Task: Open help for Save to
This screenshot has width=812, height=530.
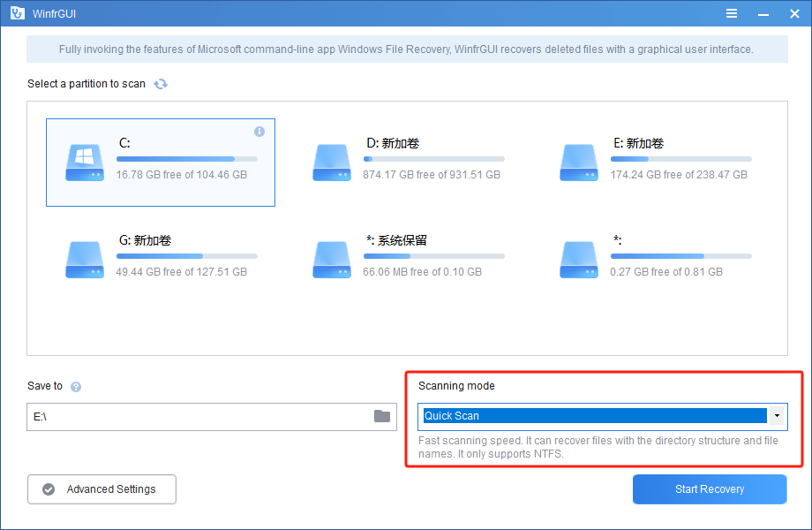Action: (76, 387)
